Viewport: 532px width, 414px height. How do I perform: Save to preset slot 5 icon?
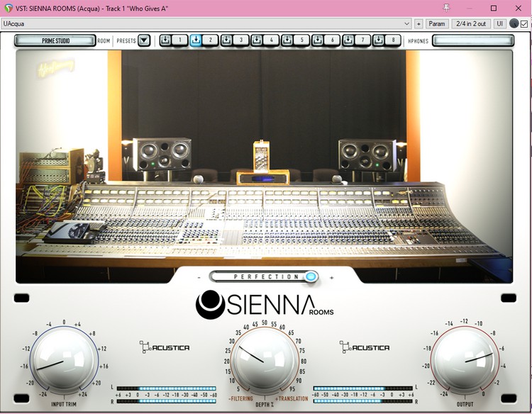287,40
